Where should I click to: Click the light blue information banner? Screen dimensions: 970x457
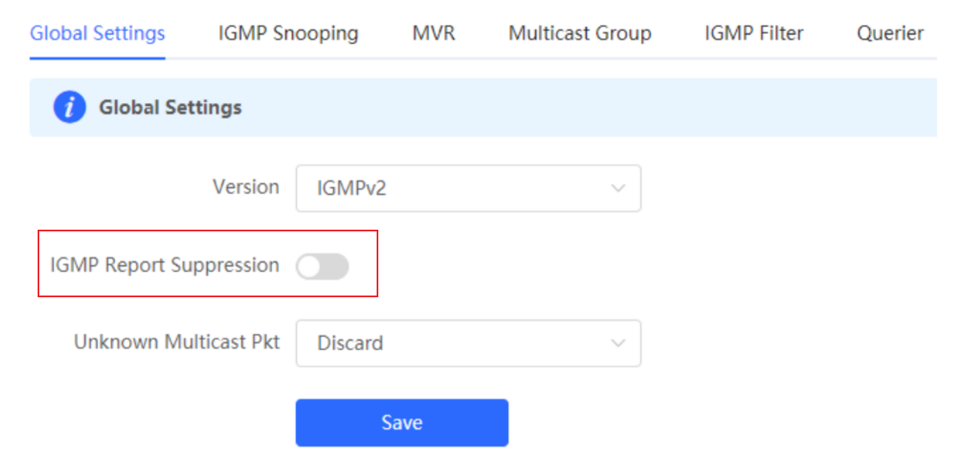[483, 108]
